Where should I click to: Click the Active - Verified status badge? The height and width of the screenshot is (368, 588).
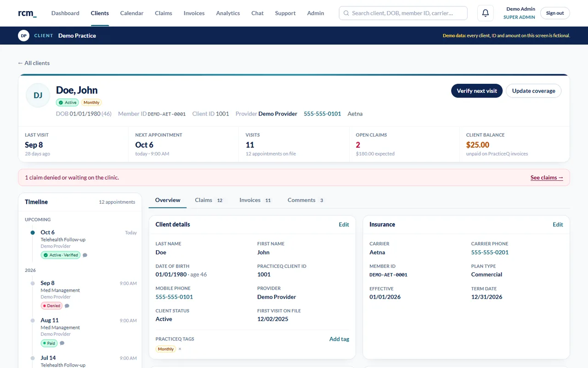[x=60, y=255]
